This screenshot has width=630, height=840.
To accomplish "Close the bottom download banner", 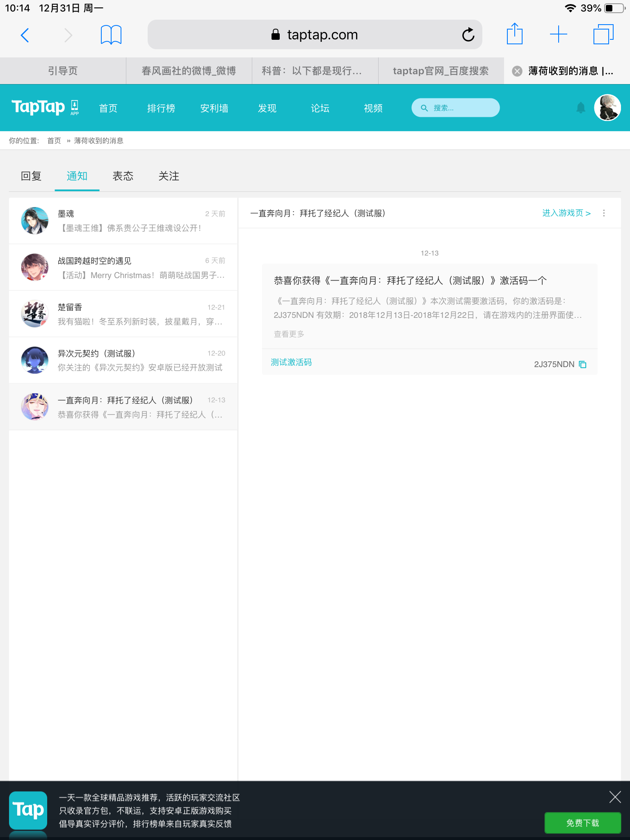I will (615, 797).
